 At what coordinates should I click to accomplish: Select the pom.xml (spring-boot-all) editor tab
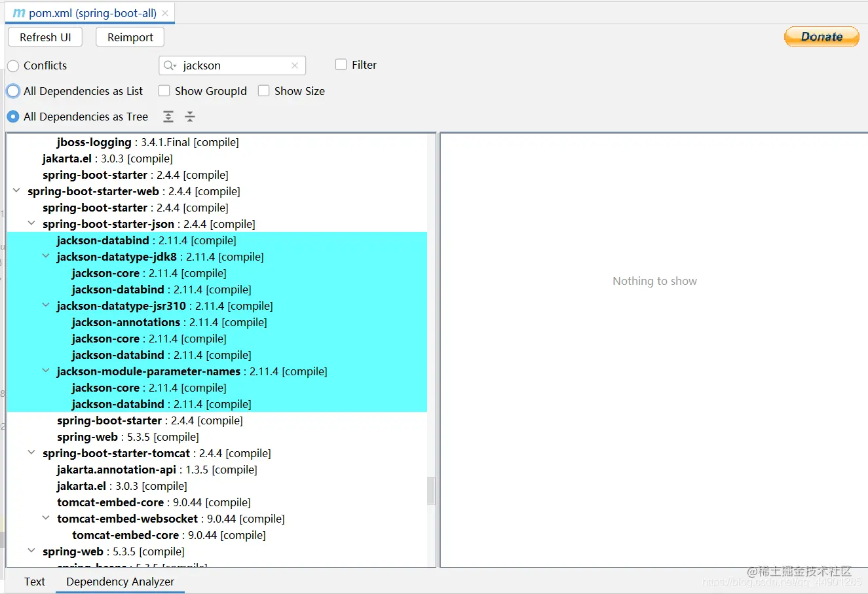coord(90,13)
